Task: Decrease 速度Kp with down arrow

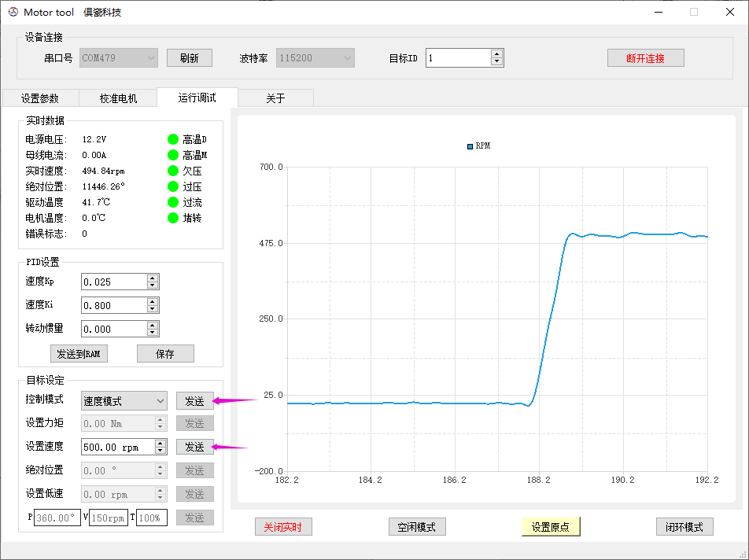Action: (153, 286)
